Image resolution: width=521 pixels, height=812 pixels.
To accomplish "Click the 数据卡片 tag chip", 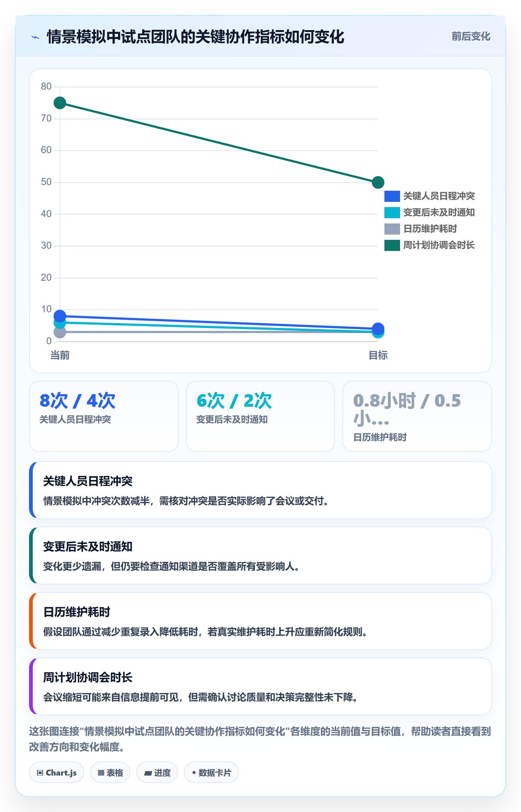I will pos(211,773).
